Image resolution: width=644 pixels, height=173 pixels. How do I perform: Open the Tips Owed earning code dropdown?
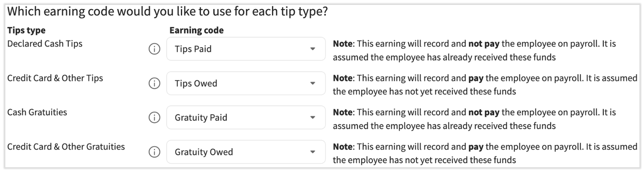pyautogui.click(x=245, y=83)
